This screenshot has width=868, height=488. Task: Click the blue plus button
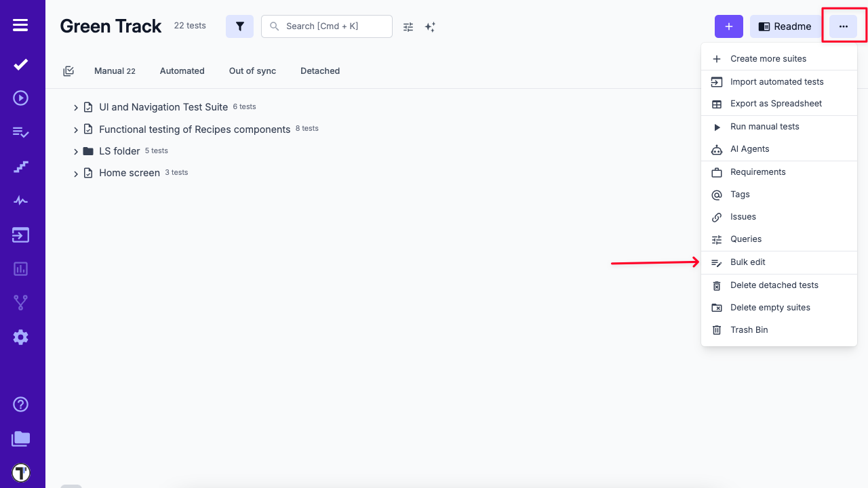coord(728,26)
